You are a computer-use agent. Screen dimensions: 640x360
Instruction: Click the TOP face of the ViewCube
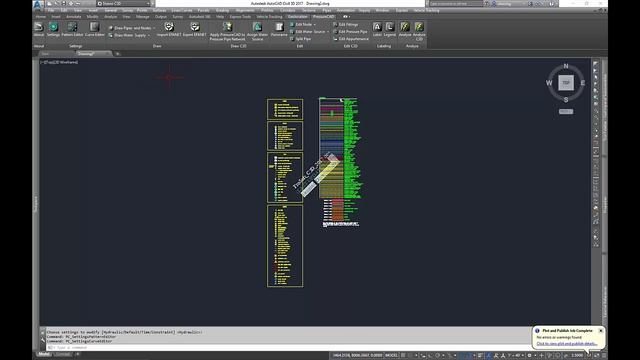(566, 82)
